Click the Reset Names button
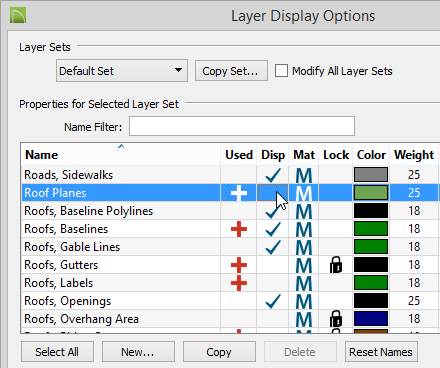The image size is (440, 368). pos(381,352)
